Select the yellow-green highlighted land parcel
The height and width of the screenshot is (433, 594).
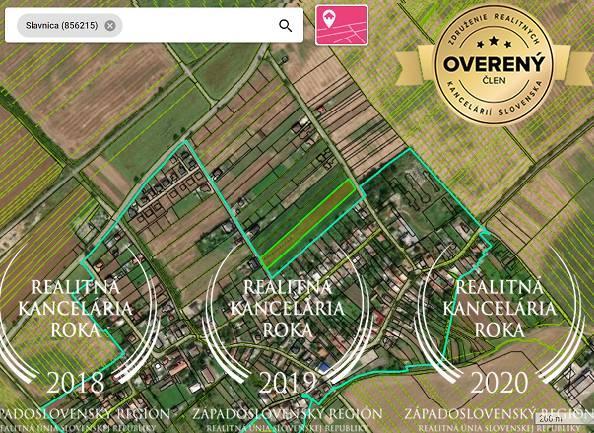point(309,224)
